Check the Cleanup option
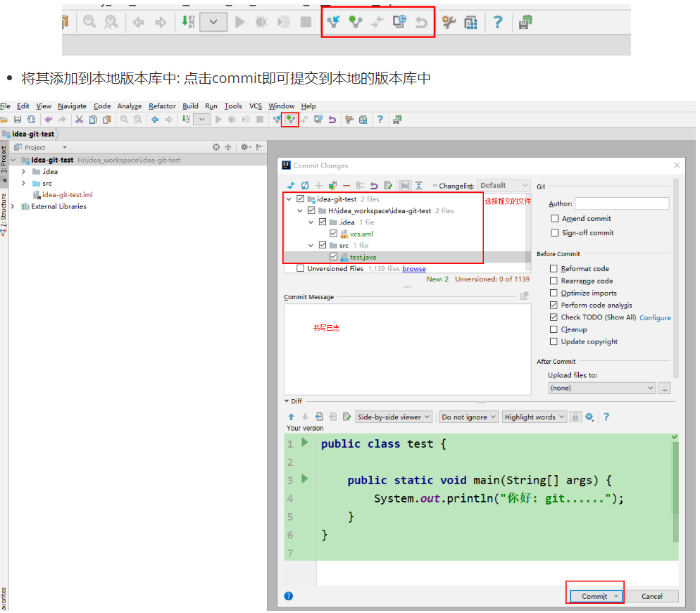Image resolution: width=700 pixels, height=613 pixels. pyautogui.click(x=554, y=329)
